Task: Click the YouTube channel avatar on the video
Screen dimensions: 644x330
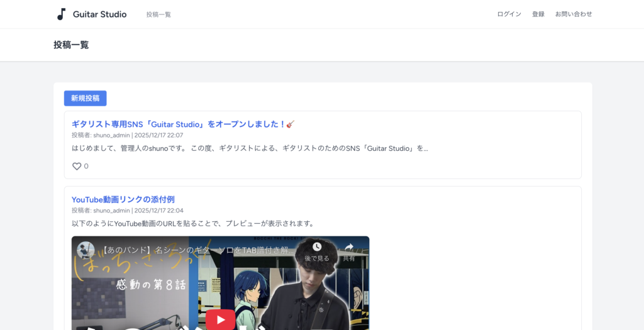Action: (86, 250)
